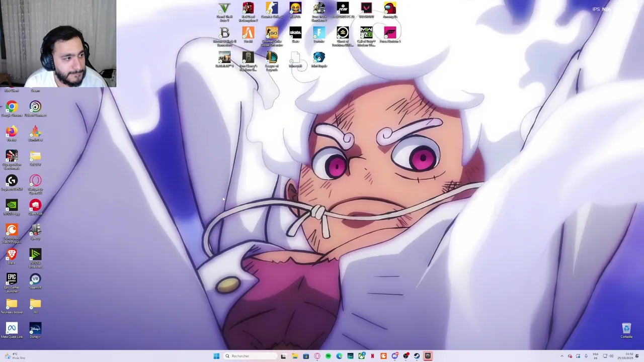
Task: Open Counter-Strike Global Offensive icon
Action: pos(272,36)
